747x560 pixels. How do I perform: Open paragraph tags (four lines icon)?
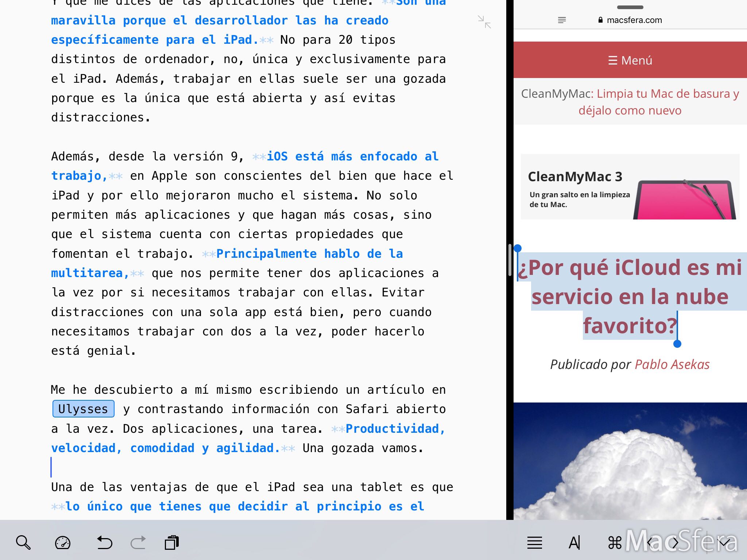click(535, 542)
